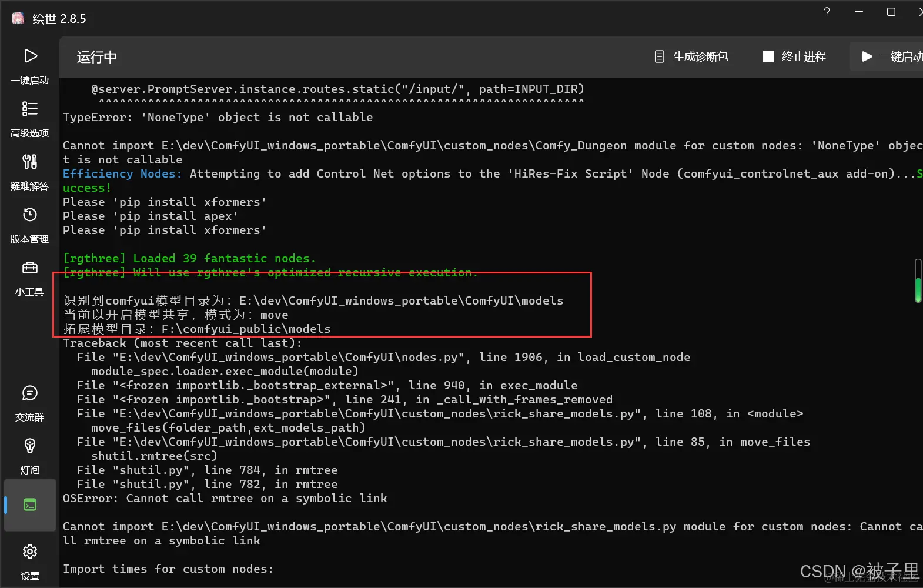Open 设置 settings in sidebar
This screenshot has width=923, height=588.
[29, 562]
